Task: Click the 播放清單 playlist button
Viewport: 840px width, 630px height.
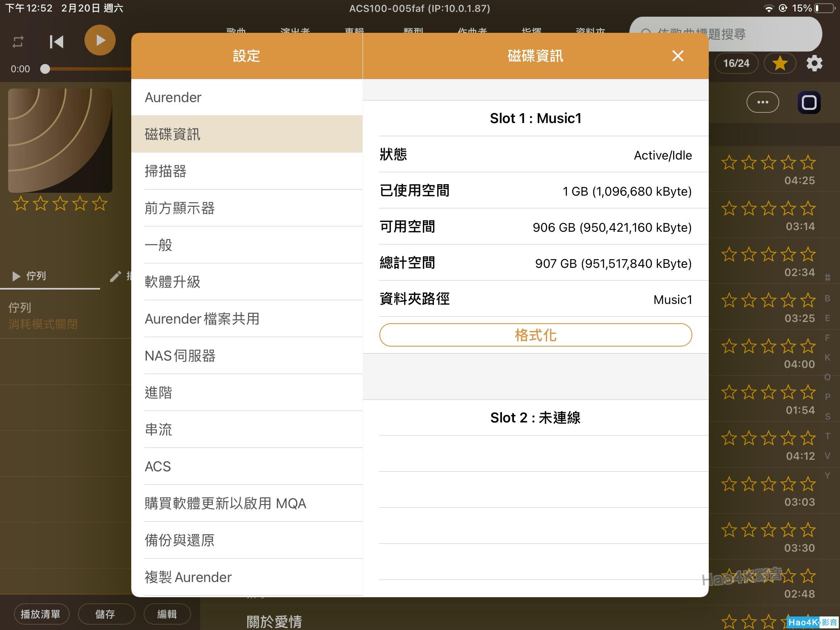Action: point(41,614)
